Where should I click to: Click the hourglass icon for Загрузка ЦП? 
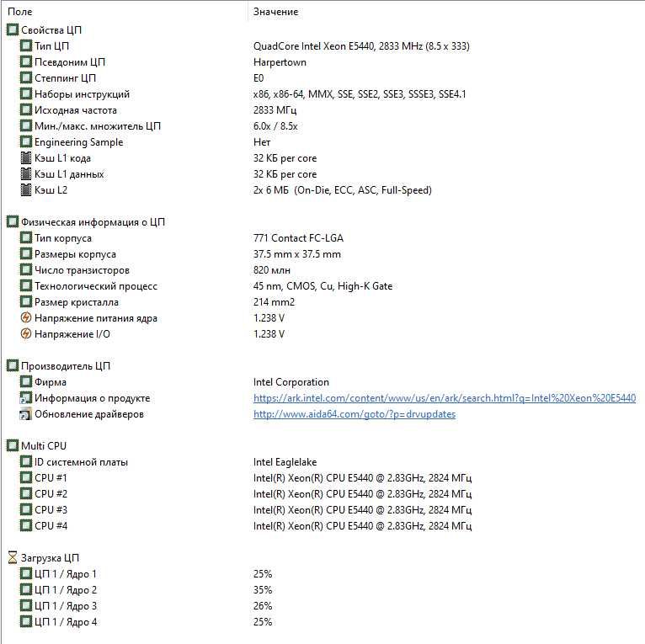point(13,557)
